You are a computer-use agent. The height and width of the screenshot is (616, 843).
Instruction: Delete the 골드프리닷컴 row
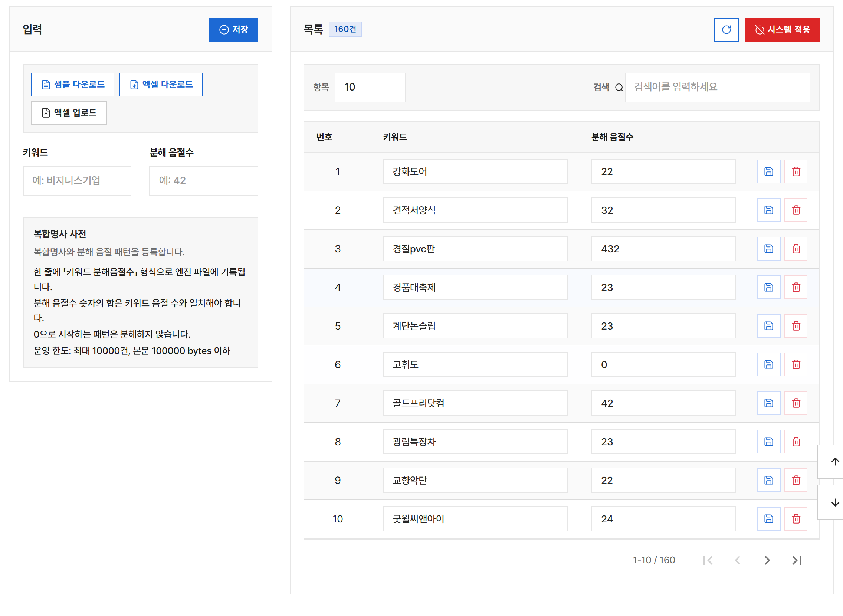pyautogui.click(x=796, y=403)
